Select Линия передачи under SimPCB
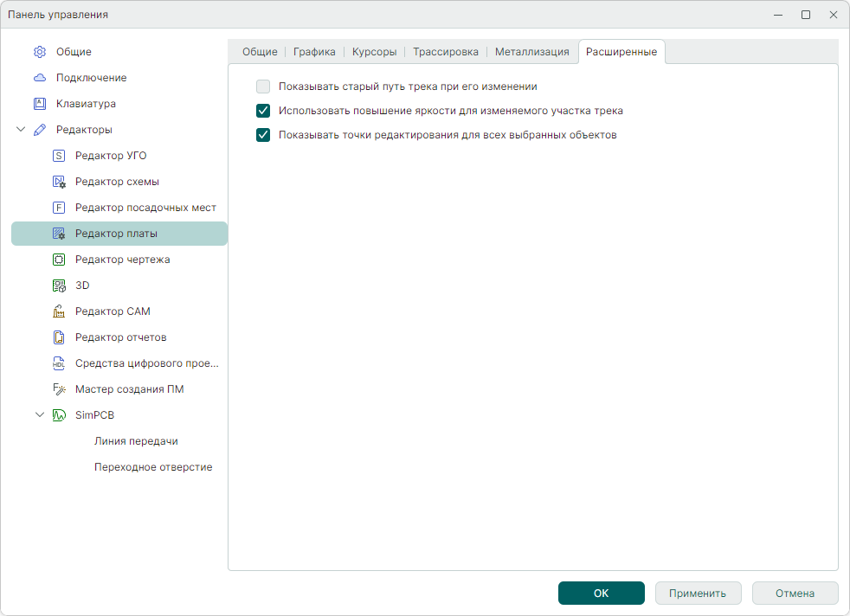 pyautogui.click(x=136, y=441)
